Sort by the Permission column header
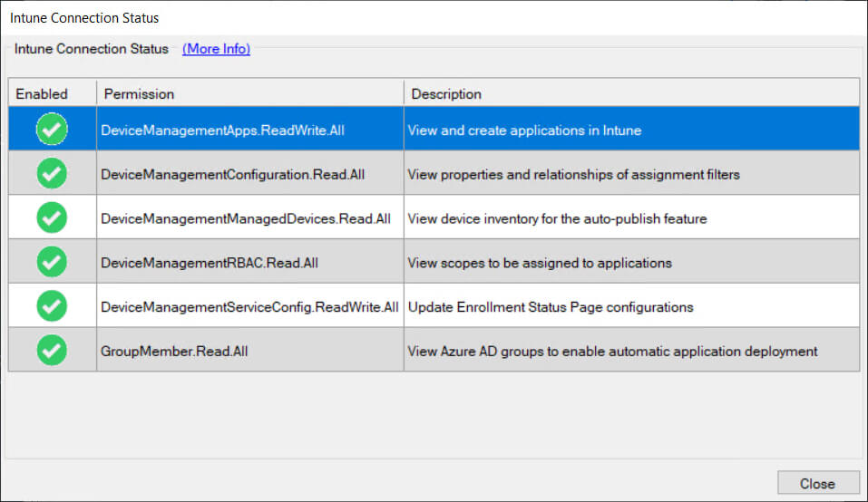This screenshot has width=868, height=502. [250, 93]
